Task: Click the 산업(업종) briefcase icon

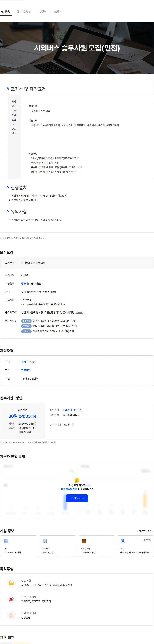Action: pos(84,541)
